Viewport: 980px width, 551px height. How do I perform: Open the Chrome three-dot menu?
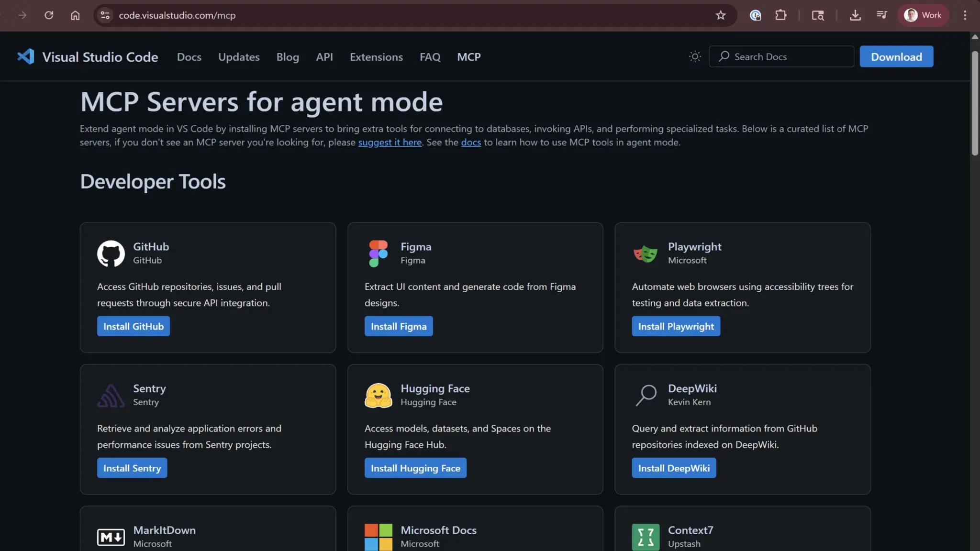pos(965,15)
